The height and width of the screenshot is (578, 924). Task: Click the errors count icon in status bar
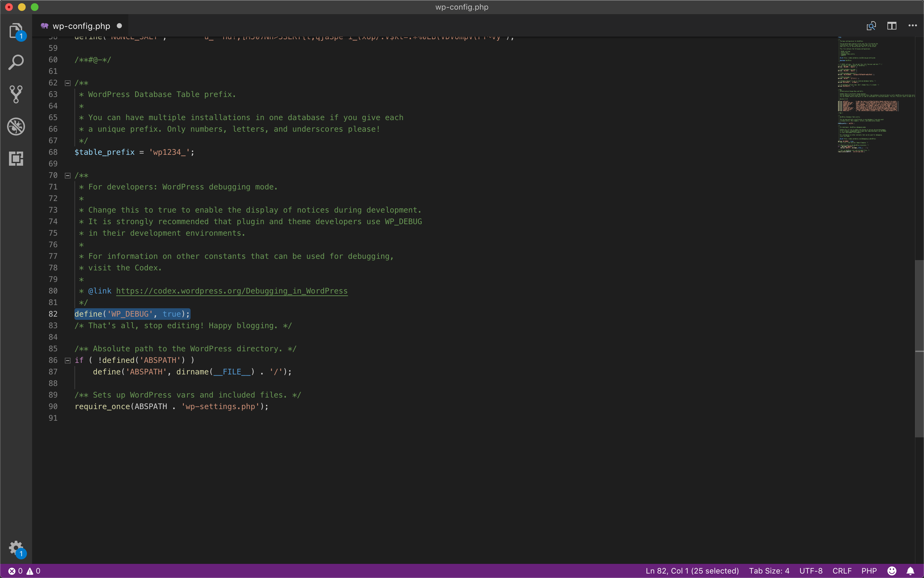point(15,571)
